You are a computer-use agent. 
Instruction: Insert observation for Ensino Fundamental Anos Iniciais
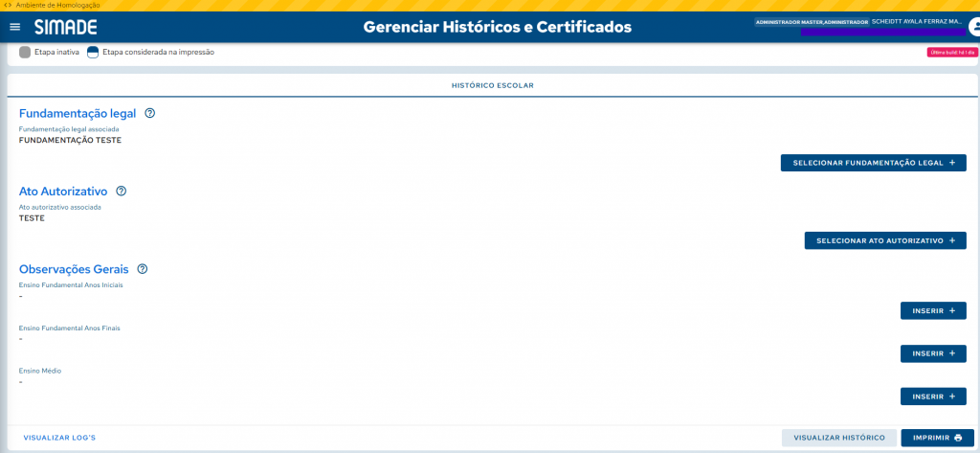(933, 310)
